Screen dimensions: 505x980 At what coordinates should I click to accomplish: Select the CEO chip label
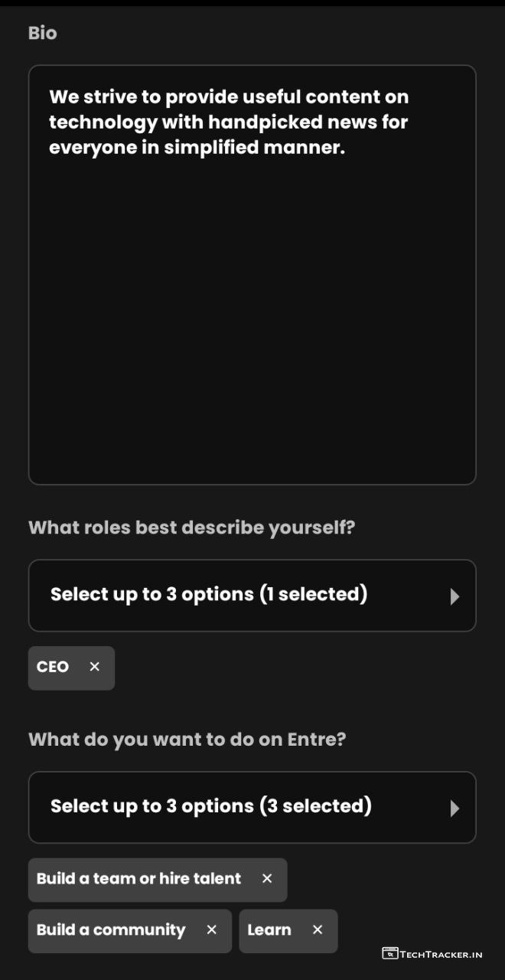pos(53,667)
